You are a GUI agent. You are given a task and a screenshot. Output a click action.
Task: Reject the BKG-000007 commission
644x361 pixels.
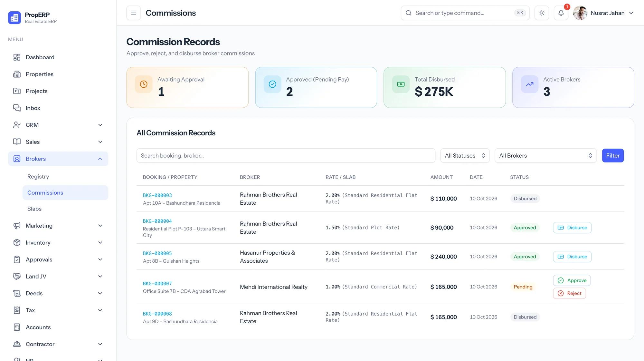569,293
